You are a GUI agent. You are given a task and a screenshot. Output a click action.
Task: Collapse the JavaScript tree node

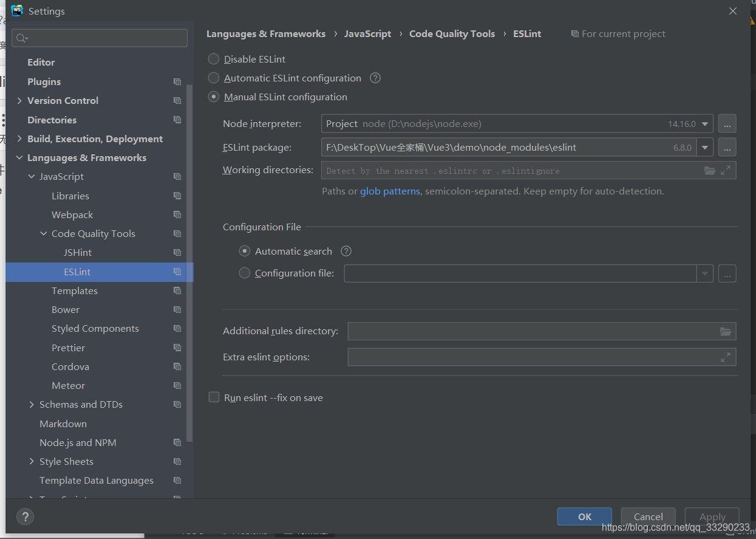coord(32,176)
